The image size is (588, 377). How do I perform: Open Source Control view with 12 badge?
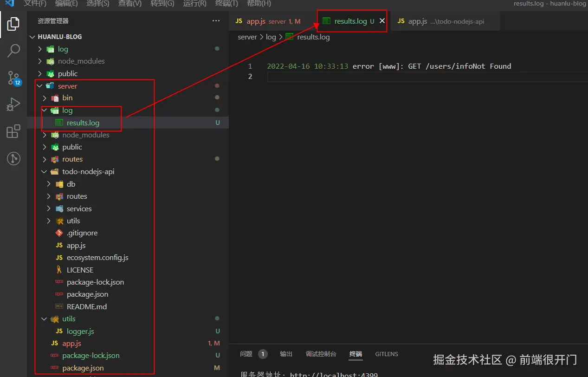[x=14, y=78]
